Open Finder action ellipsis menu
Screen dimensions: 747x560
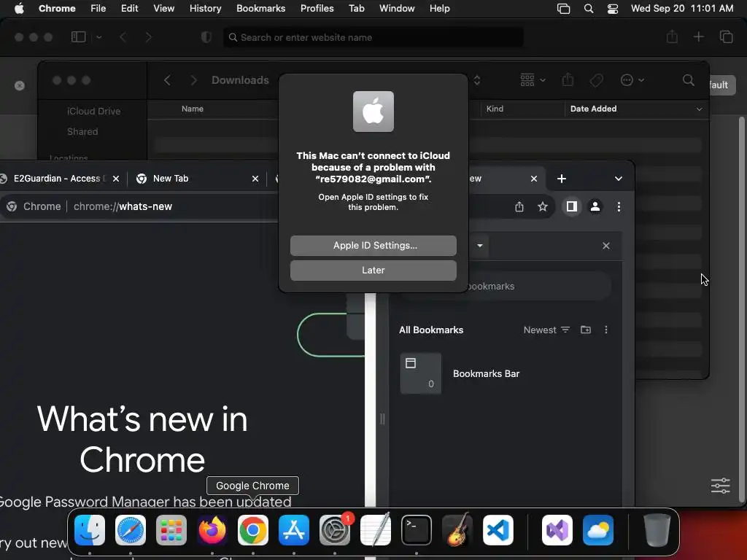click(632, 80)
